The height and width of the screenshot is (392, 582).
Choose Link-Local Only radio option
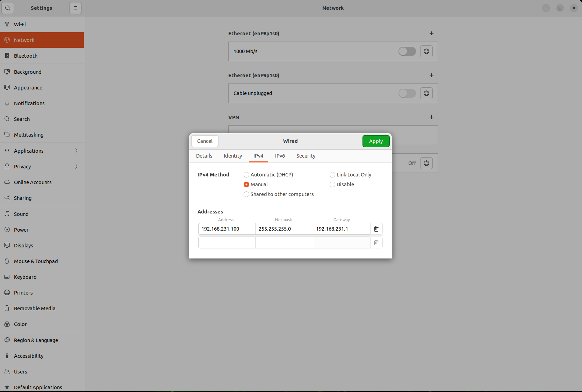point(332,175)
